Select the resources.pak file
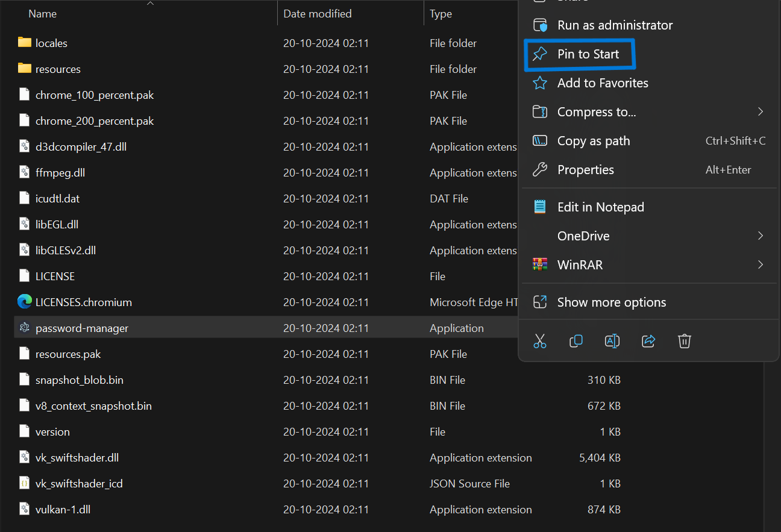This screenshot has height=532, width=781. [x=68, y=354]
